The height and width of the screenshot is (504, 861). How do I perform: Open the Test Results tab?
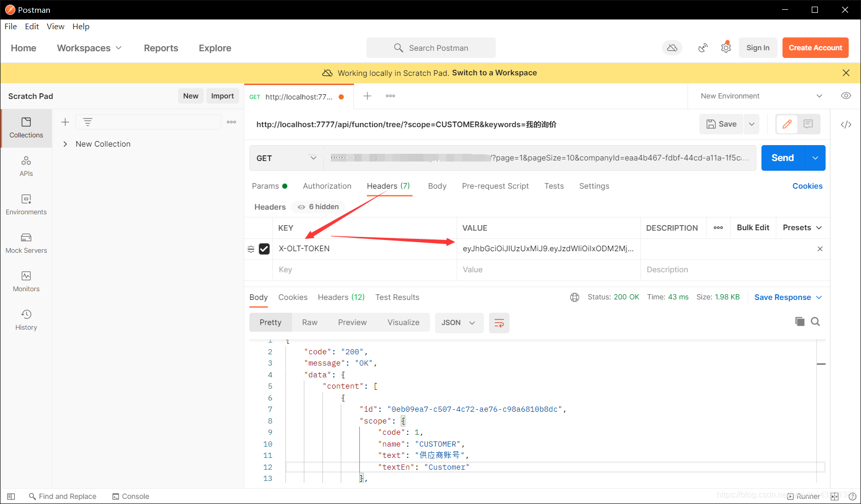point(397,297)
